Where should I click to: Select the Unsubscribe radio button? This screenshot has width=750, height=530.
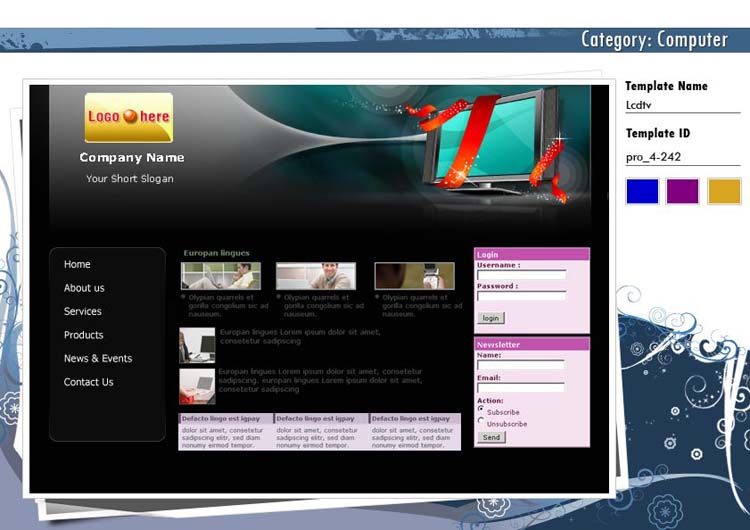coord(481,421)
